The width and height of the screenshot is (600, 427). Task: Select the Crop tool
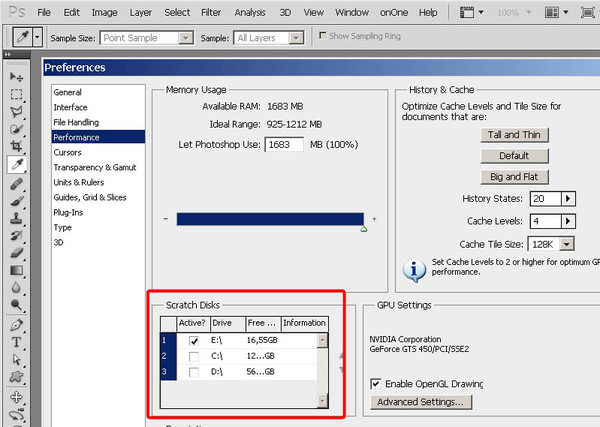tap(16, 146)
